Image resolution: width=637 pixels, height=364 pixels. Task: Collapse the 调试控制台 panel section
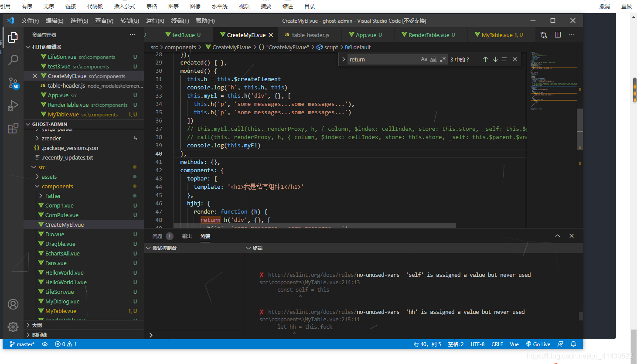[x=194, y=248]
